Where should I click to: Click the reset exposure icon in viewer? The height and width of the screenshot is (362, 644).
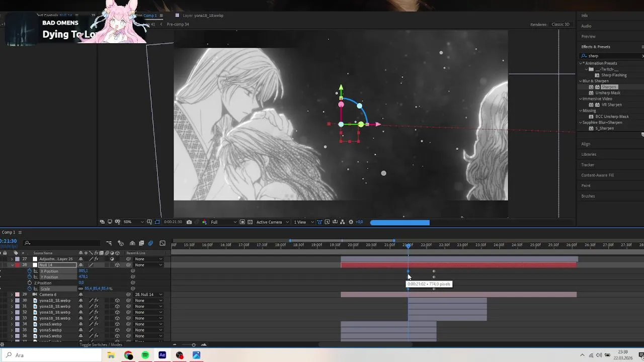point(351,222)
